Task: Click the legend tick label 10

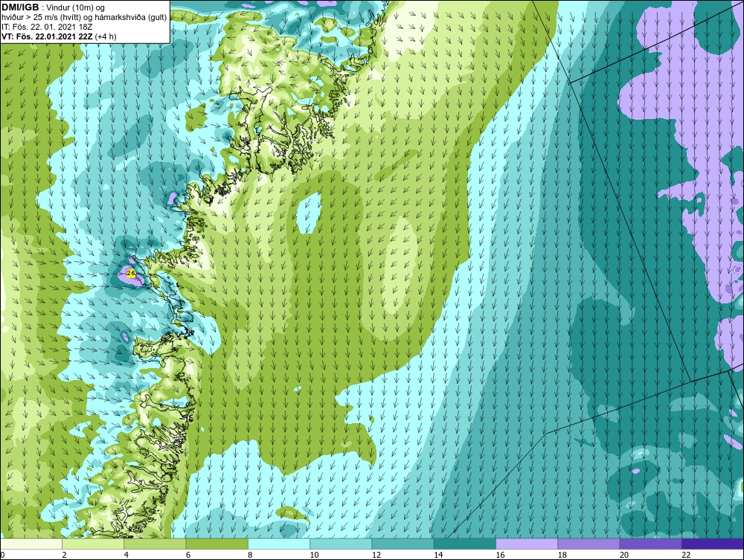Action: (x=314, y=555)
